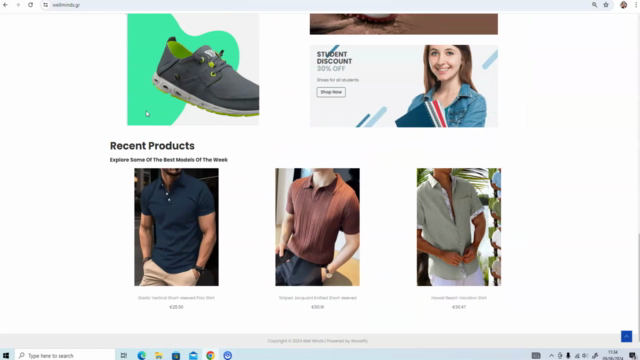
Task: Open File Explorer from the taskbar
Action: coord(159,356)
